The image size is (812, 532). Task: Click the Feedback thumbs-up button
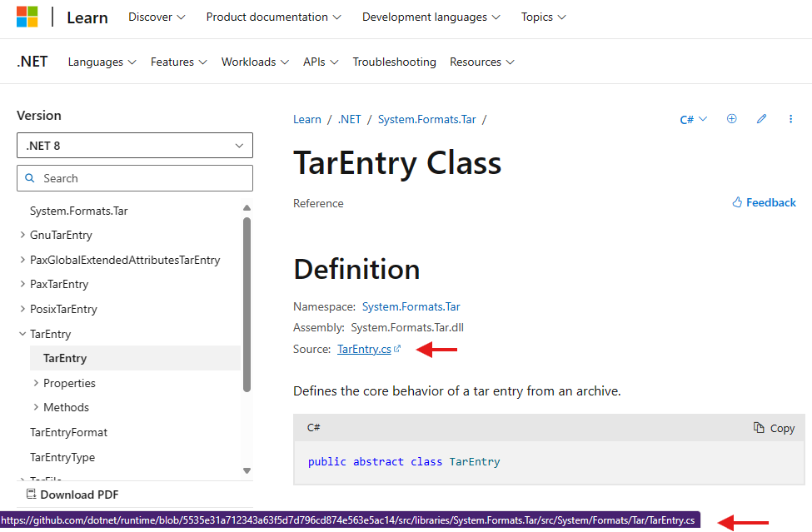point(764,202)
